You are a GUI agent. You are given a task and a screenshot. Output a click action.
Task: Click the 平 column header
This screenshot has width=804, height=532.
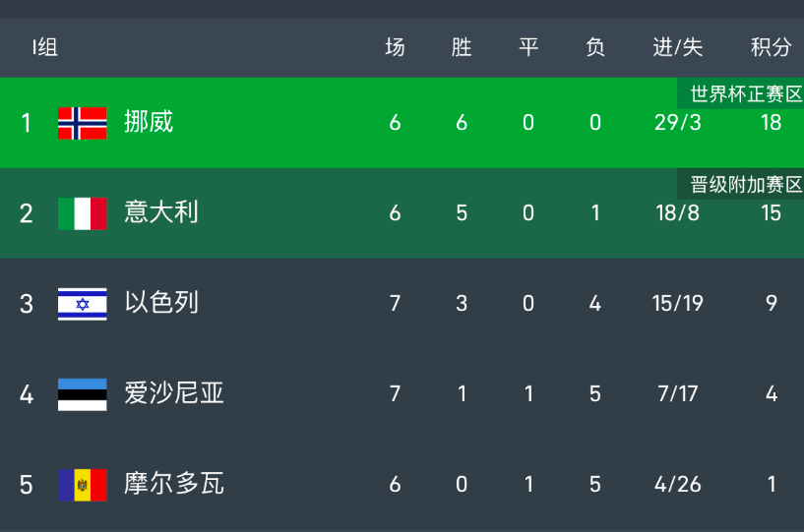528,47
